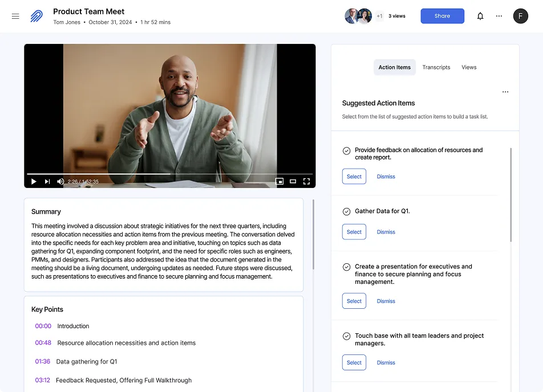Viewport: 543px width, 392px height.
Task: Jump to timestamp 01:36
Action: (43, 361)
